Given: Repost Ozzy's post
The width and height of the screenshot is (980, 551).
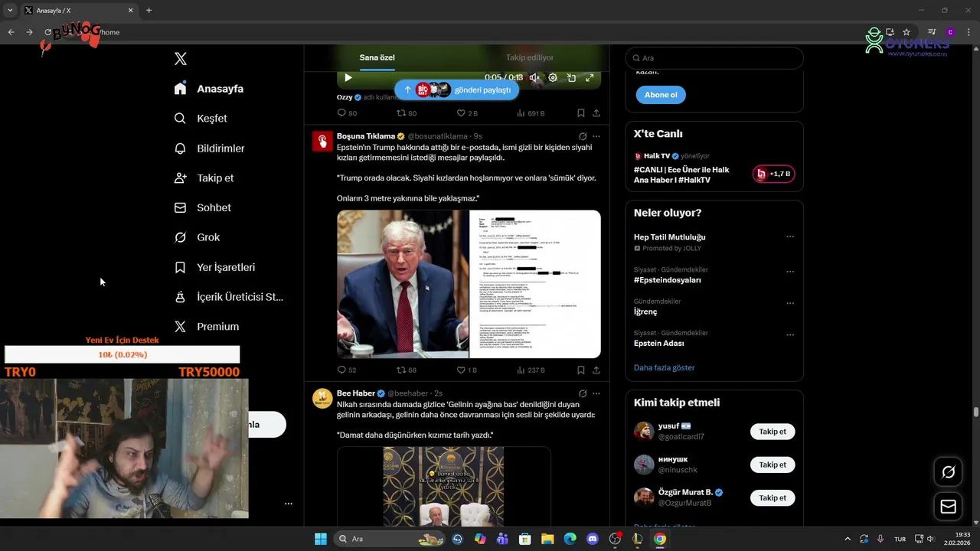Looking at the screenshot, I should click(407, 113).
